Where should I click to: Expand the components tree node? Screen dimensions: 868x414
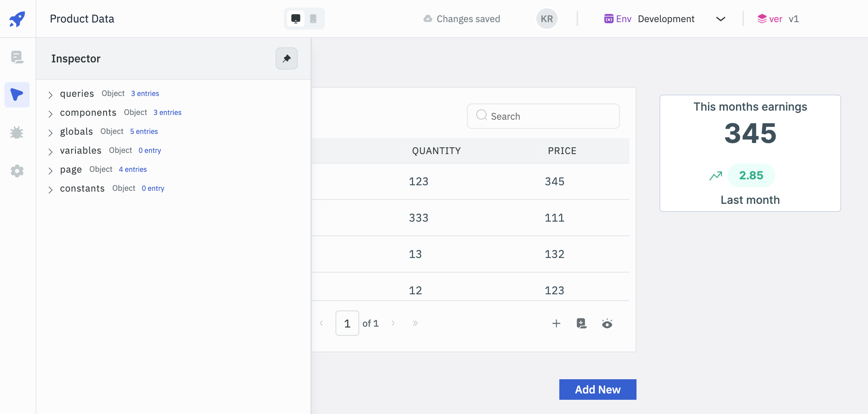point(51,114)
